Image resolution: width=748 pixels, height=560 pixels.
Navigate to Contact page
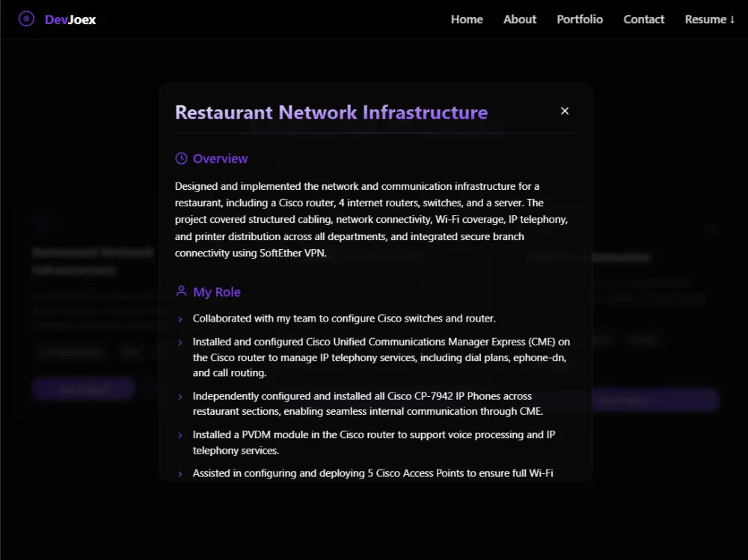[x=643, y=19]
